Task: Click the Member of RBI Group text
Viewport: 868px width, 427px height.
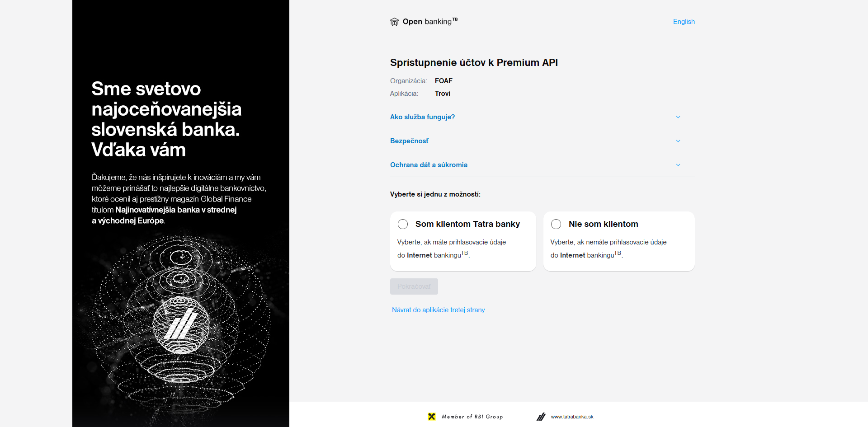Action: [x=472, y=417]
